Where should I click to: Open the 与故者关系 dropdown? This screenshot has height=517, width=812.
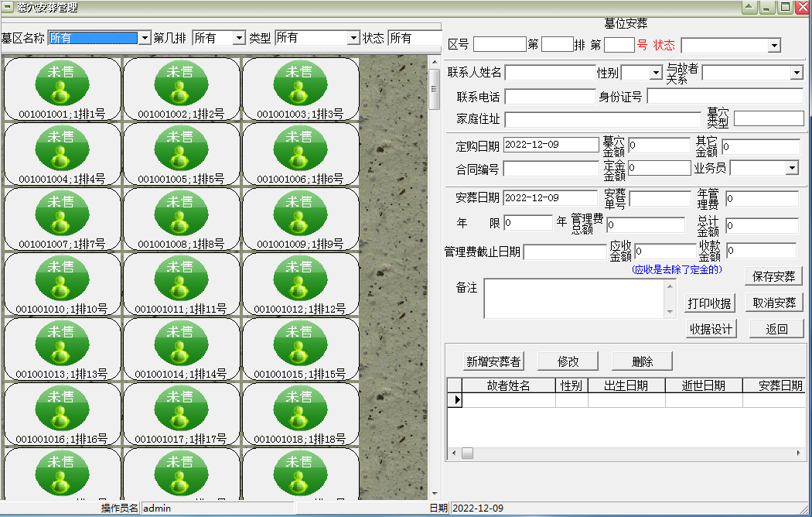[797, 73]
